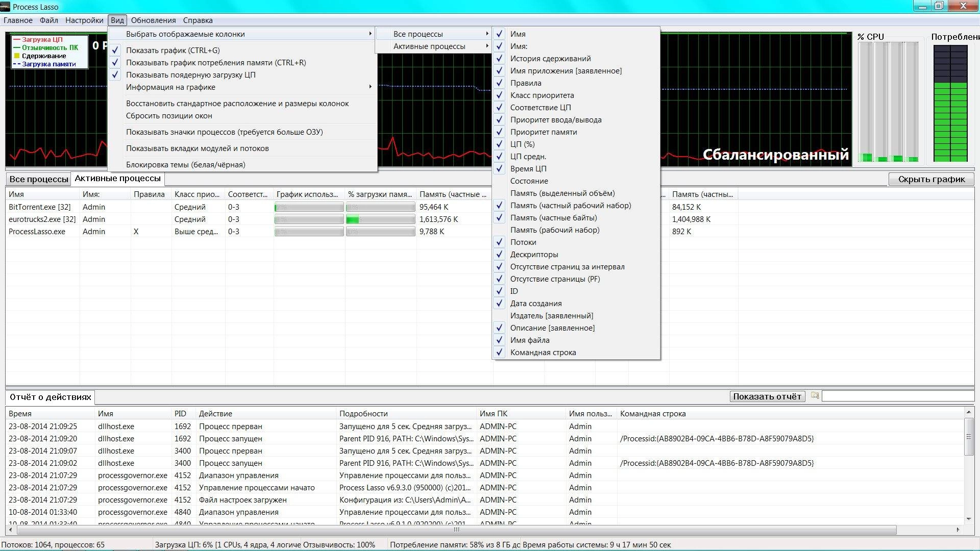Open the Настройки menu

coord(84,20)
